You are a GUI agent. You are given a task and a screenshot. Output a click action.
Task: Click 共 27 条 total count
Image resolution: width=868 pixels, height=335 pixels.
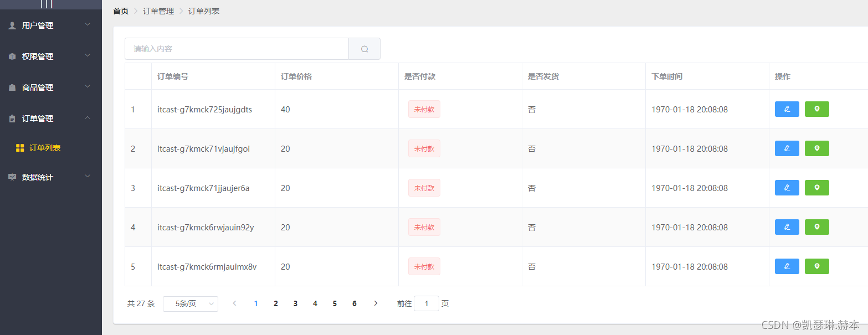[x=141, y=303]
